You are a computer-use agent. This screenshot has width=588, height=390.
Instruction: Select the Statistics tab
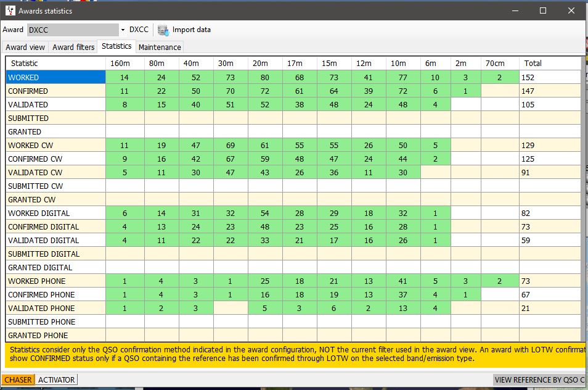click(116, 46)
